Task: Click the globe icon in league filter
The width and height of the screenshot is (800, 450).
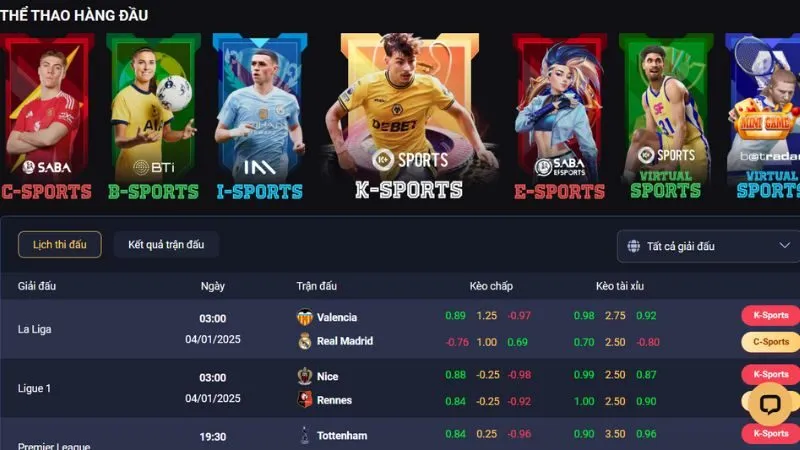Action: (634, 246)
